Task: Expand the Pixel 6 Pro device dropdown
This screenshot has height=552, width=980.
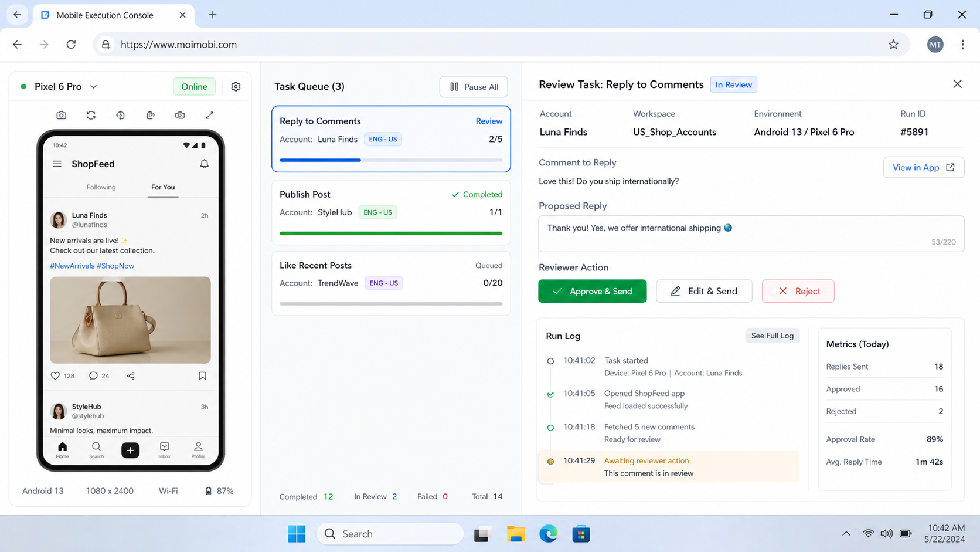Action: click(x=94, y=87)
